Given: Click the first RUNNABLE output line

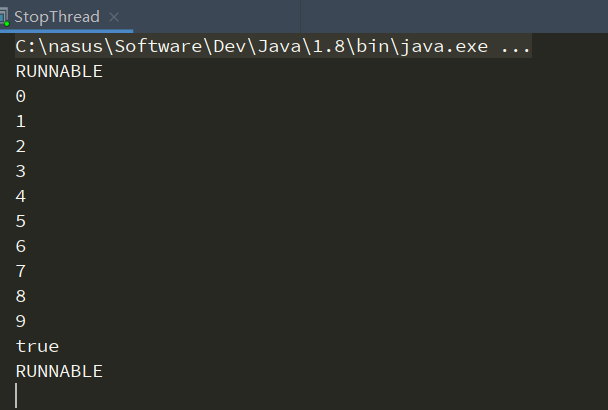Looking at the screenshot, I should click(x=59, y=72).
